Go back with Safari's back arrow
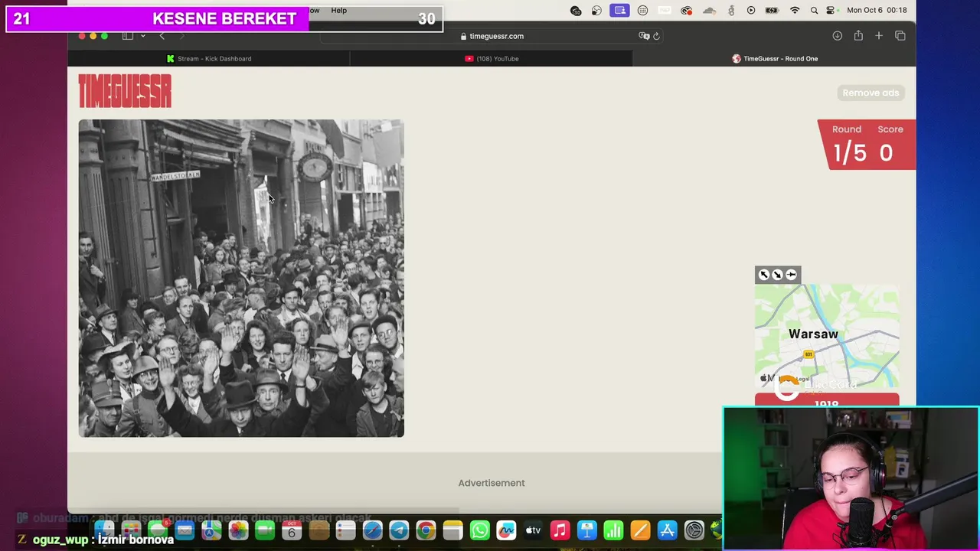The image size is (980, 551). [162, 36]
